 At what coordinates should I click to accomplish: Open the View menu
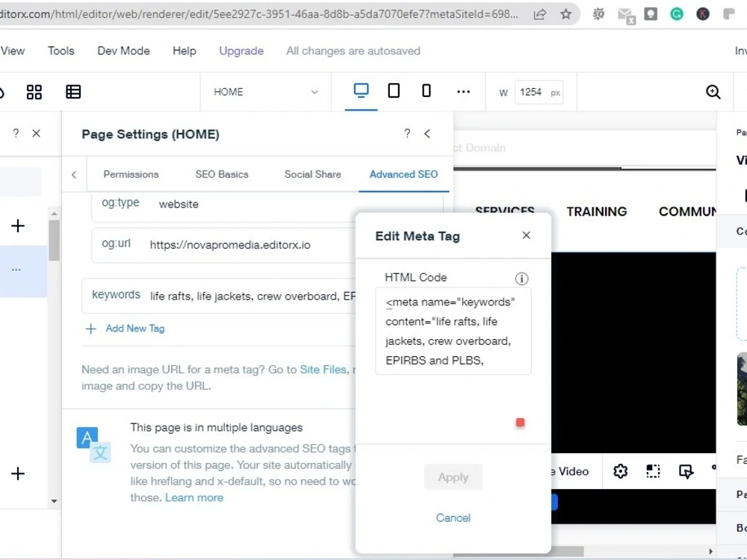13,51
